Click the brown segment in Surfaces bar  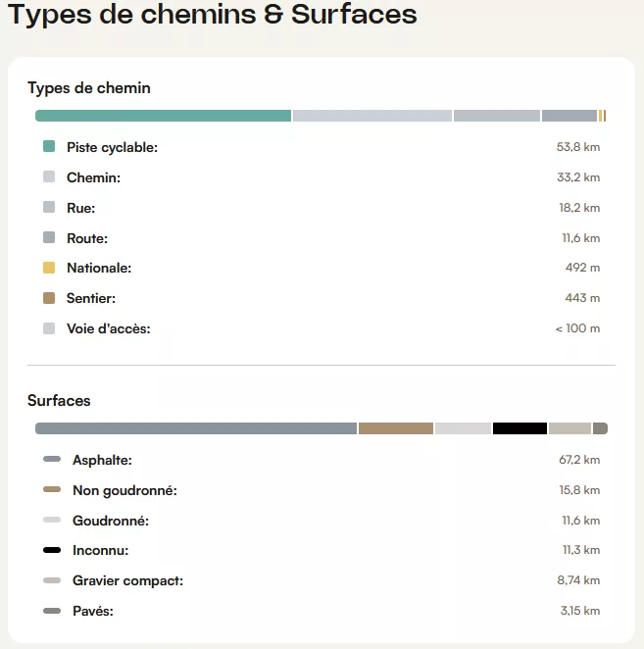tap(396, 428)
